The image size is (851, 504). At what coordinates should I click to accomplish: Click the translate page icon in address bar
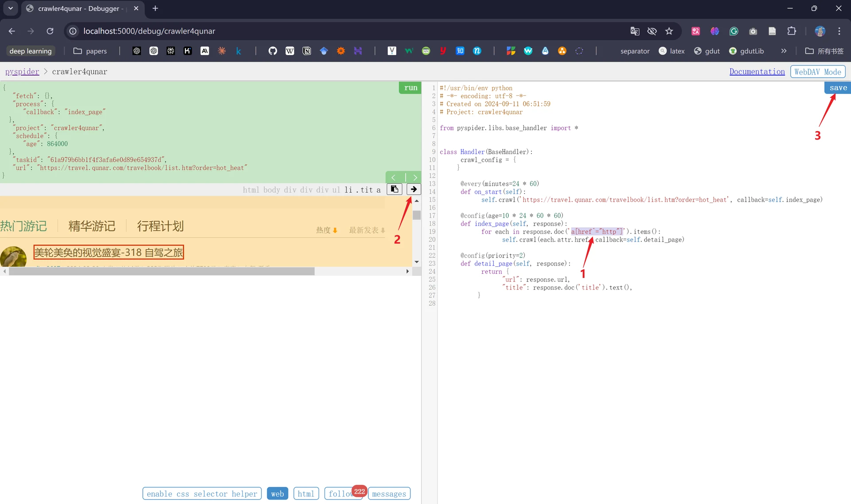coord(635,31)
